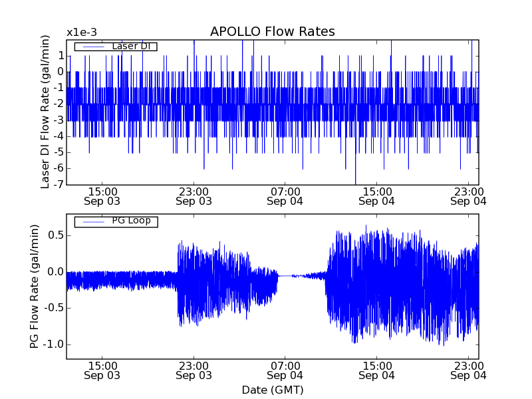Viewport: 532px width, 399px height.
Task: Click "15:00 Sep 03" under the Laser DI plot
Action: click(102, 196)
